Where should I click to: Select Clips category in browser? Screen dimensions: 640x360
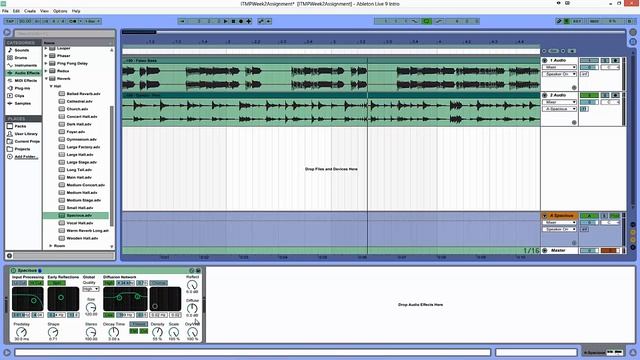point(19,96)
